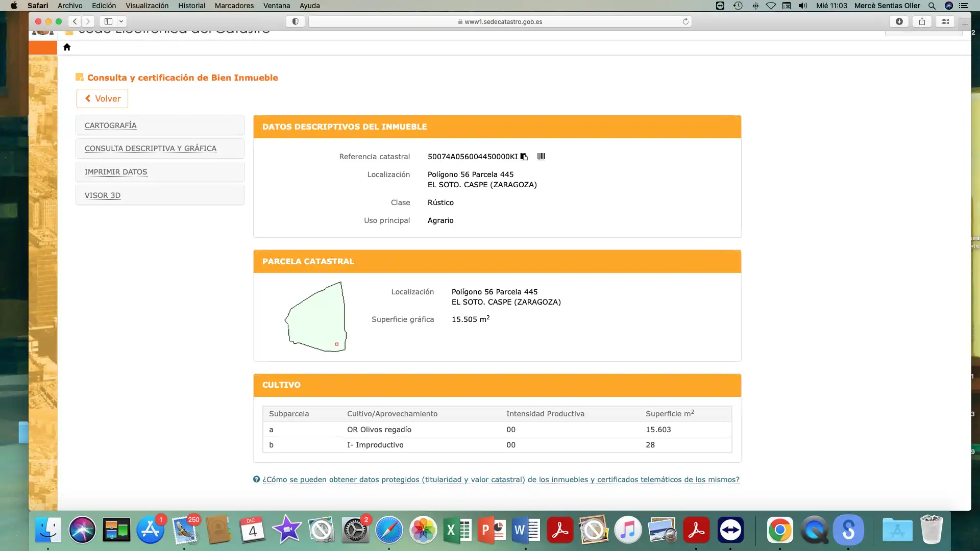This screenshot has width=980, height=551.
Task: Launch Siri from the Dock
Action: pyautogui.click(x=82, y=530)
